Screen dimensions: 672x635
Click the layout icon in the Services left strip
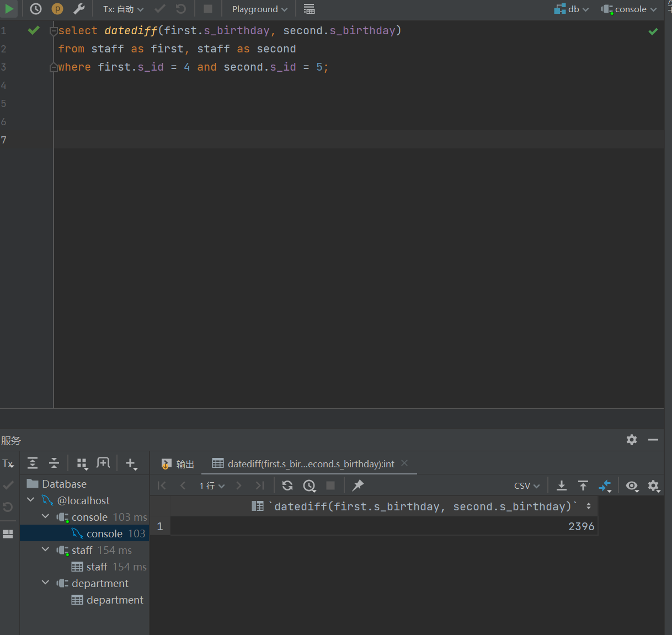tap(8, 533)
